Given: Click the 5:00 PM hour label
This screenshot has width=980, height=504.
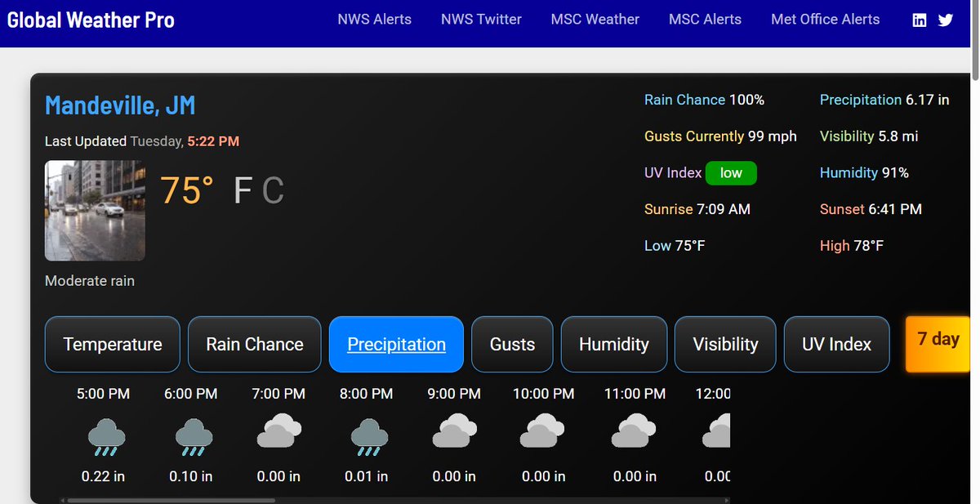Looking at the screenshot, I should click(103, 394).
